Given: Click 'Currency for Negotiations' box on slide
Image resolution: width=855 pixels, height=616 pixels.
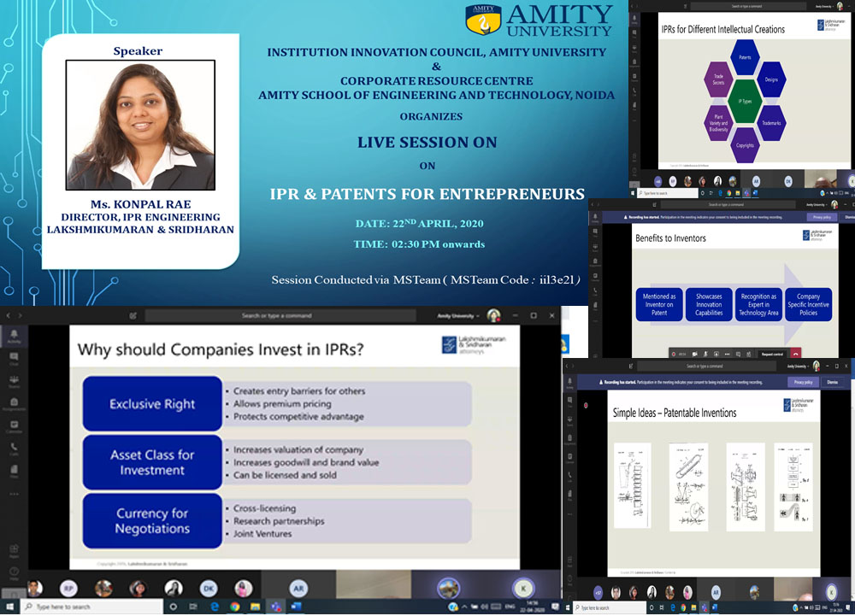Looking at the screenshot, I should tap(152, 520).
